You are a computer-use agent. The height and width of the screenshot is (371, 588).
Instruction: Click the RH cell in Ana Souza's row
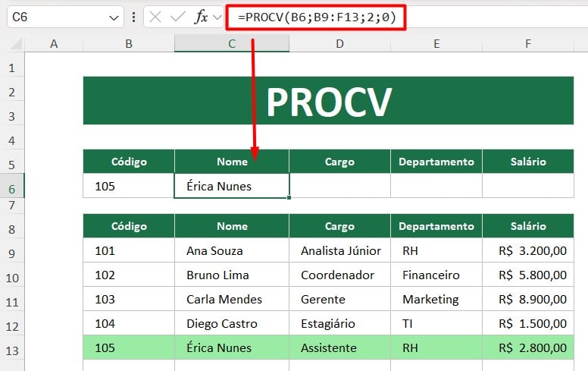click(436, 250)
